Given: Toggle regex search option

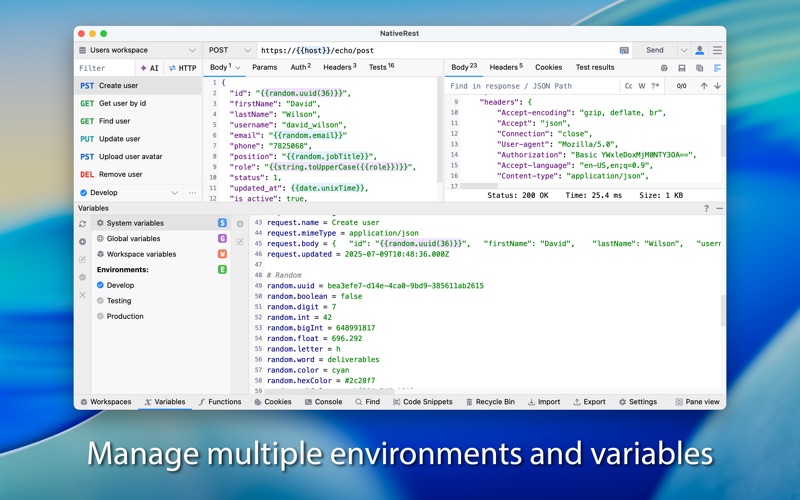Looking at the screenshot, I should tap(655, 86).
